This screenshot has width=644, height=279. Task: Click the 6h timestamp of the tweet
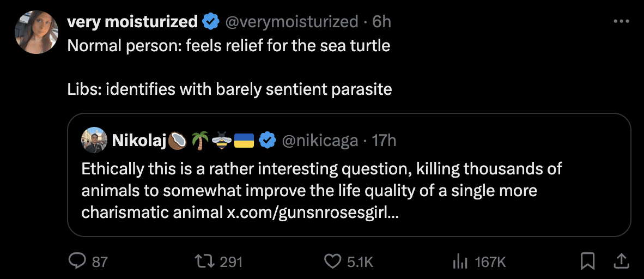(x=382, y=22)
